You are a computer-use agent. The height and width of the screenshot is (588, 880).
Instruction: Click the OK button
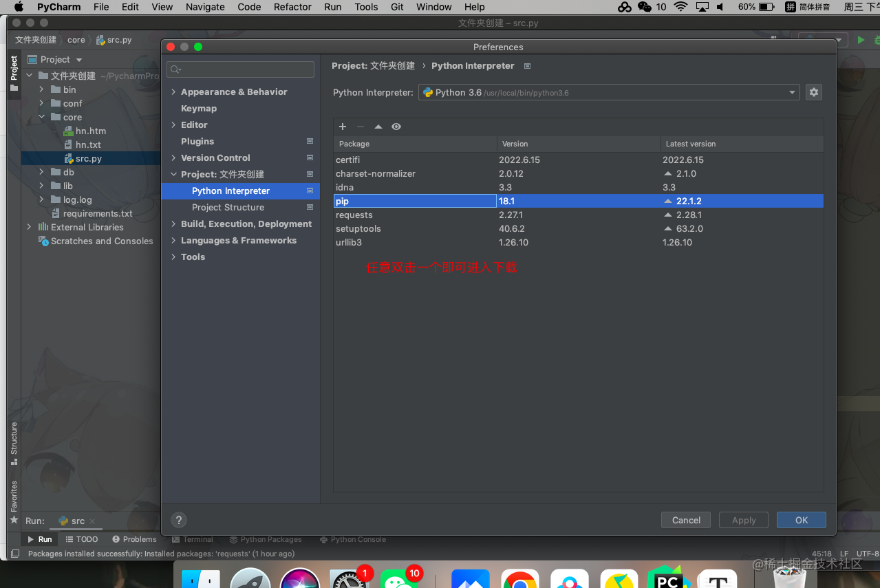[802, 520]
